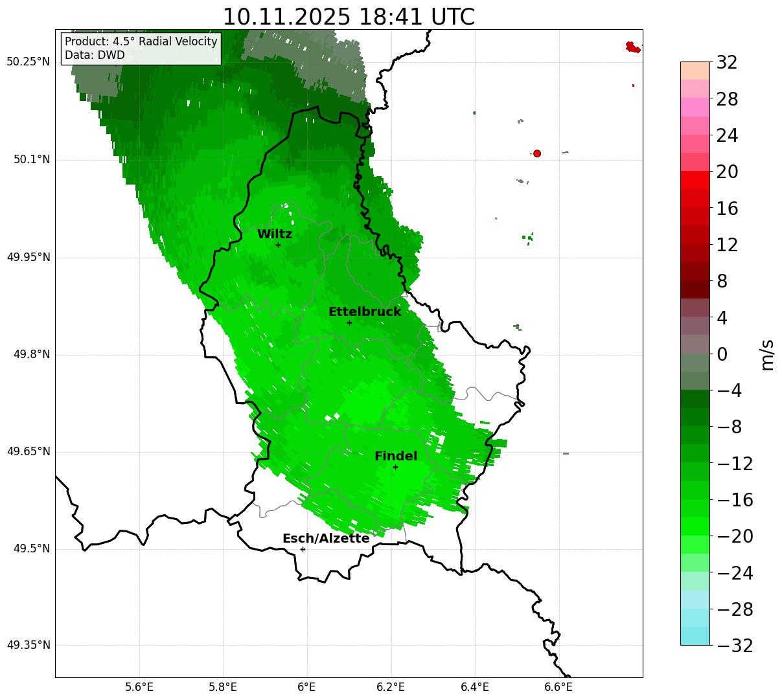This screenshot has width=782, height=700.
Task: Click the colorbar 8 tick label
Action: (722, 282)
